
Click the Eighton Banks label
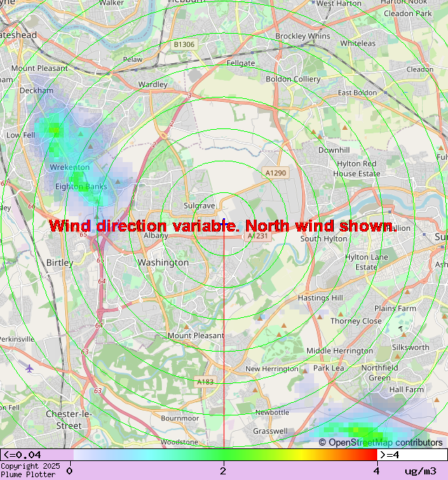tap(81, 187)
